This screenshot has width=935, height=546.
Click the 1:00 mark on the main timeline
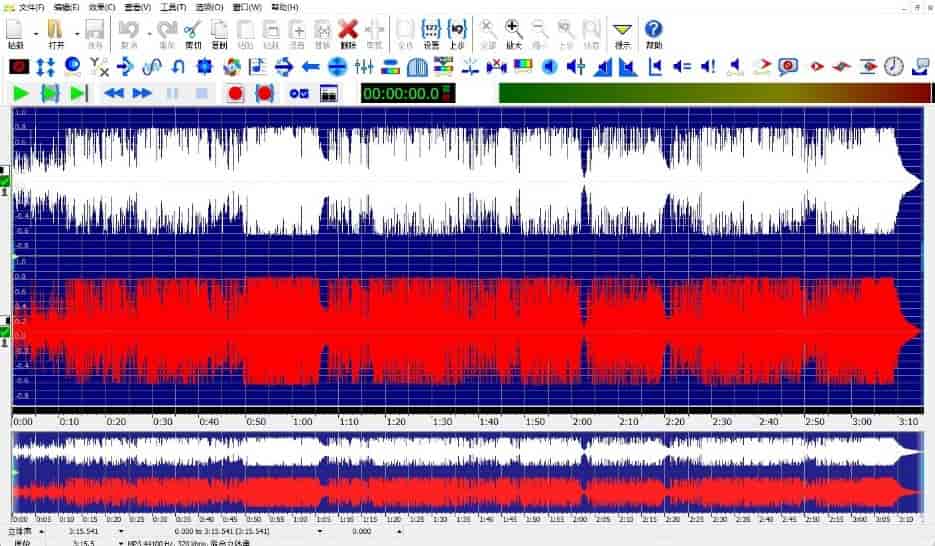coord(302,421)
